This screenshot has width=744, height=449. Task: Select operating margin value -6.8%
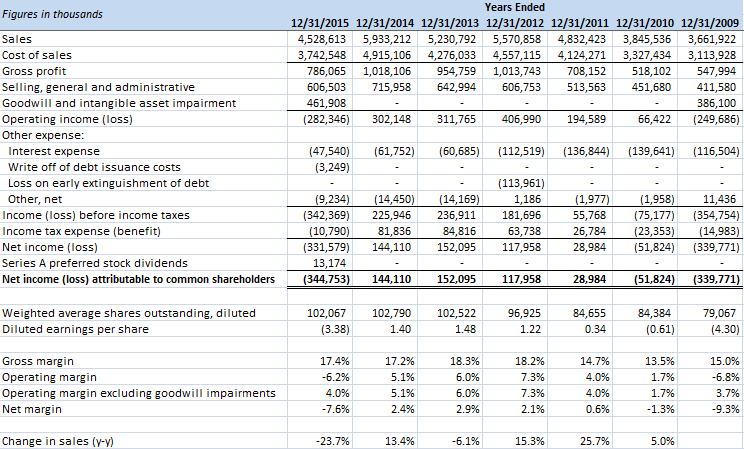coord(726,377)
